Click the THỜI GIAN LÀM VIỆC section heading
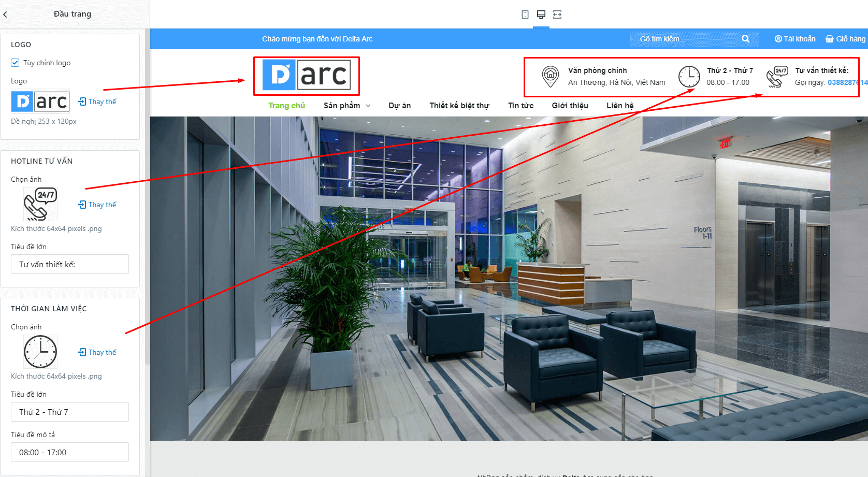Viewport: 868px width, 477px height. pyautogui.click(x=49, y=309)
